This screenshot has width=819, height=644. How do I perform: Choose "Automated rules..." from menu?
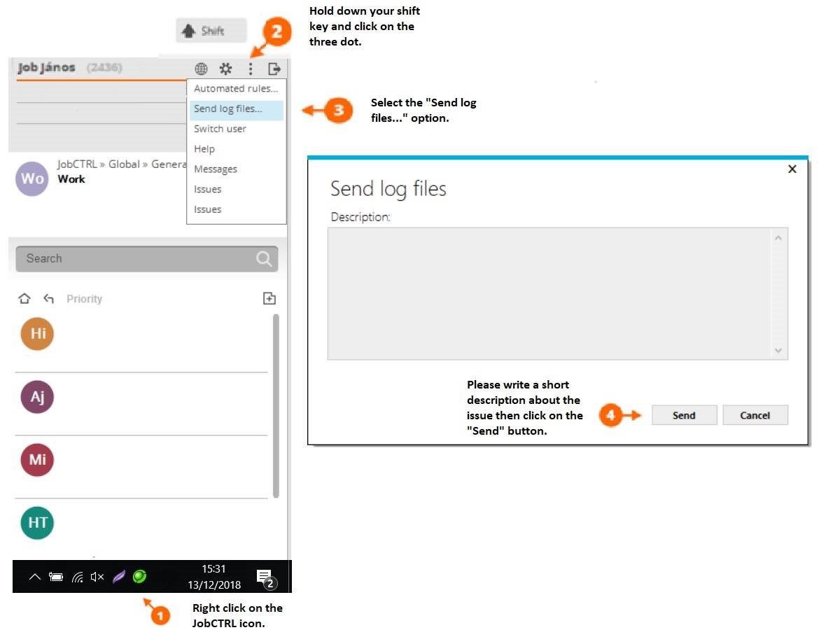pos(236,89)
